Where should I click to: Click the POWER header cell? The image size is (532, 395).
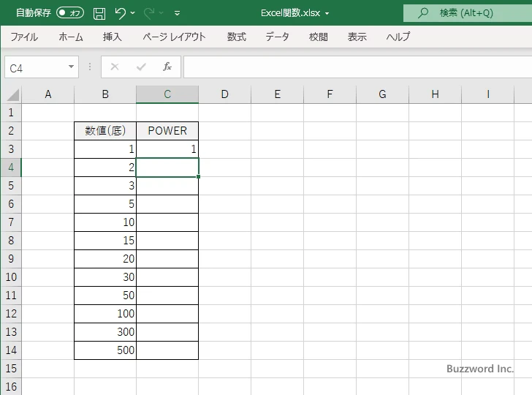[x=167, y=131]
